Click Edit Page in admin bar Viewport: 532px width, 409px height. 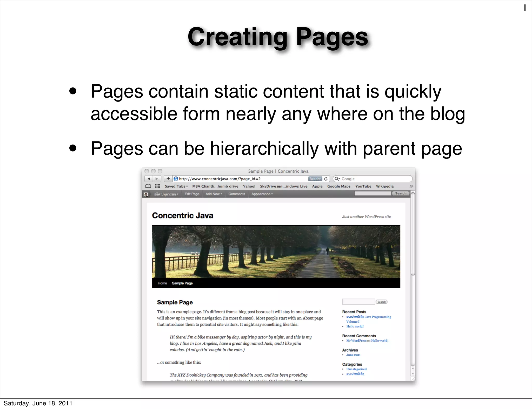tap(192, 194)
